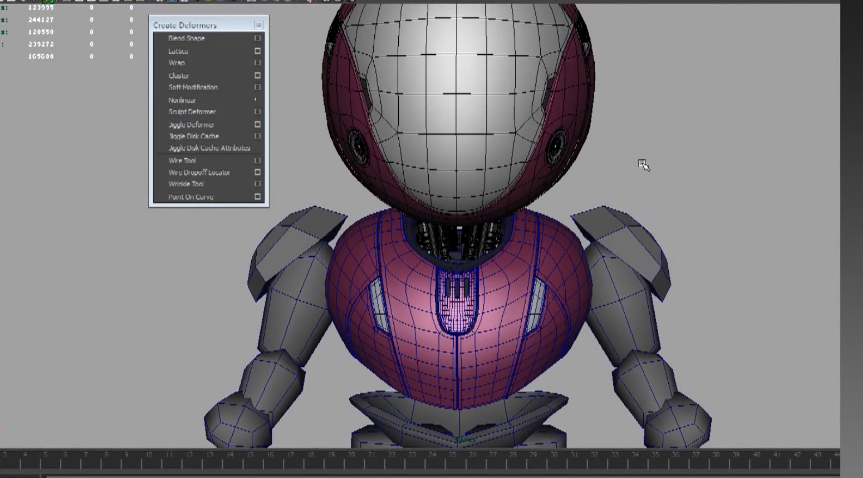Select the robot's pink chest mesh
The height and width of the screenshot is (478, 863).
[400, 330]
